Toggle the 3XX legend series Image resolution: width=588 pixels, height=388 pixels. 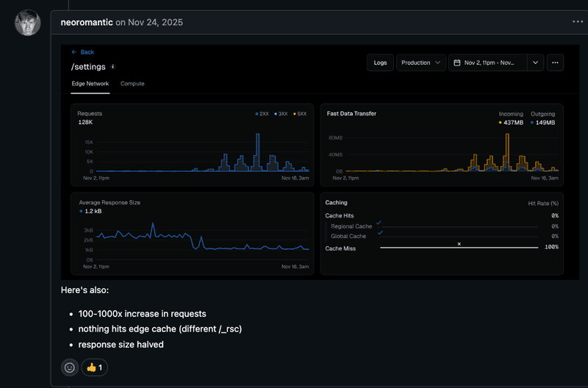coord(281,114)
